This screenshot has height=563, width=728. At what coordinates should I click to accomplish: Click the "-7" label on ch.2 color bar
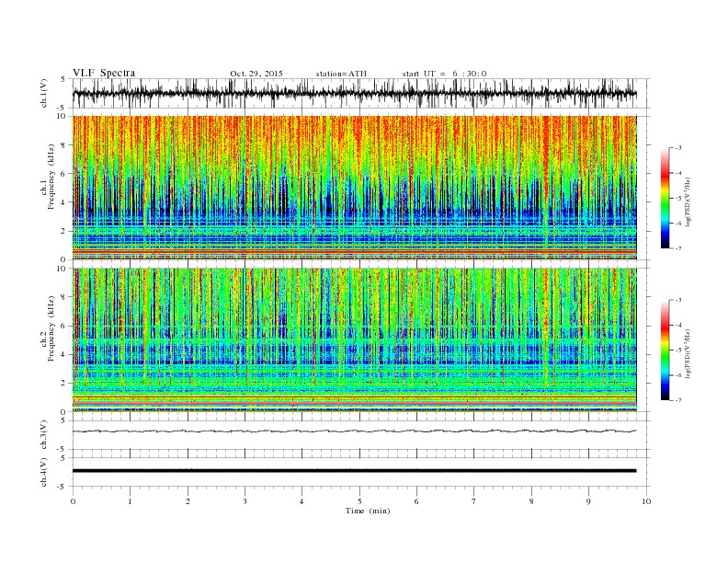pos(678,400)
